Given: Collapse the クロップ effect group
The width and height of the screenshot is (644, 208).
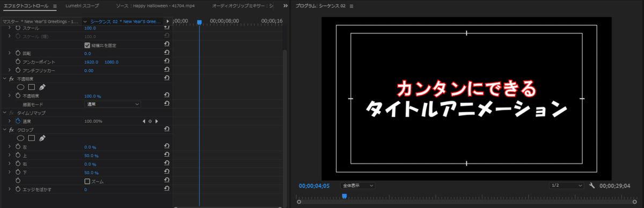Looking at the screenshot, I should [x=4, y=130].
